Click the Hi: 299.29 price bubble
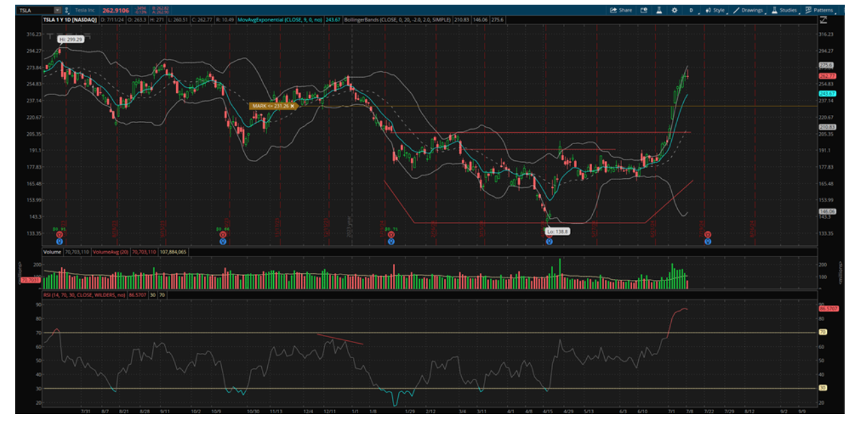 point(72,40)
